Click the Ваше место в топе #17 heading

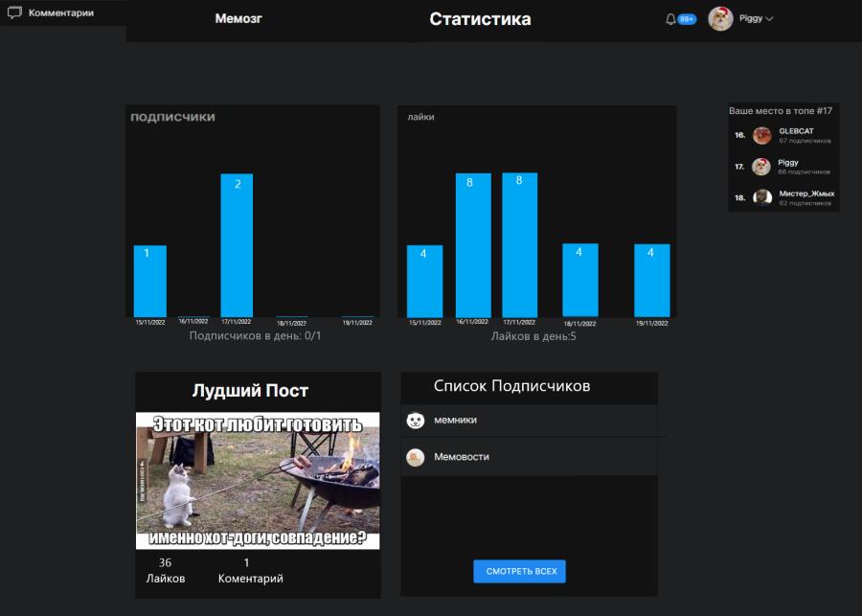[x=780, y=110]
